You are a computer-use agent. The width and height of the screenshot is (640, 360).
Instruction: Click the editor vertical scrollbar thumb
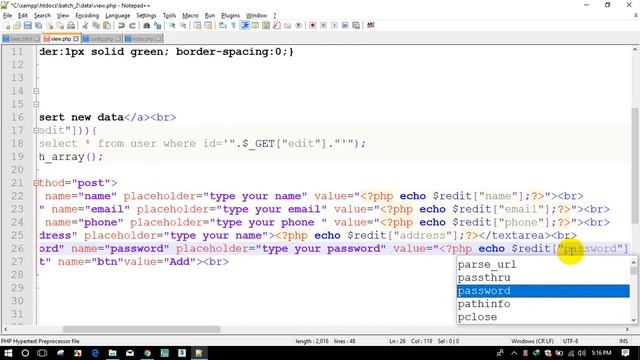(635, 165)
